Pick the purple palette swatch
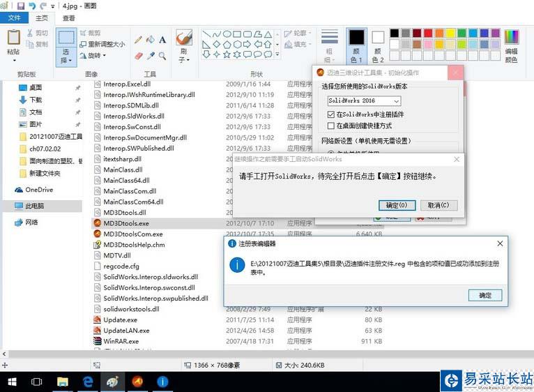Viewport: 534px width, 392px height. (496, 33)
